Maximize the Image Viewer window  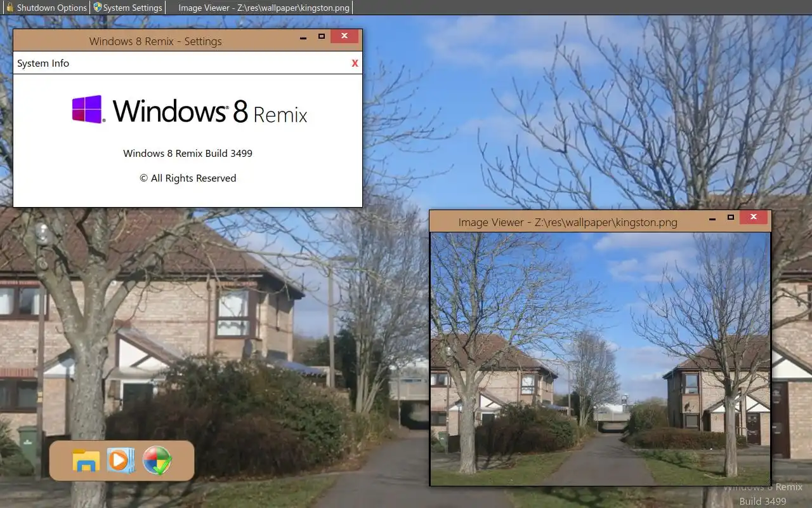click(x=731, y=217)
